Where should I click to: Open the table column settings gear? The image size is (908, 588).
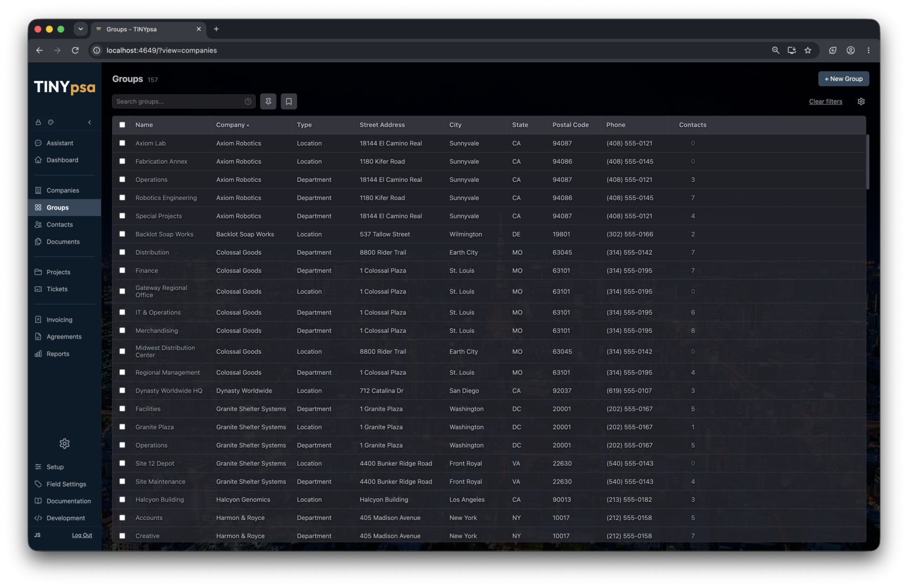[861, 101]
